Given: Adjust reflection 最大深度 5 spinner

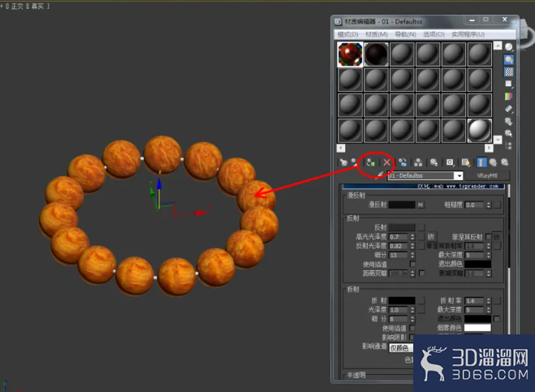Looking at the screenshot, I should click(489, 255).
